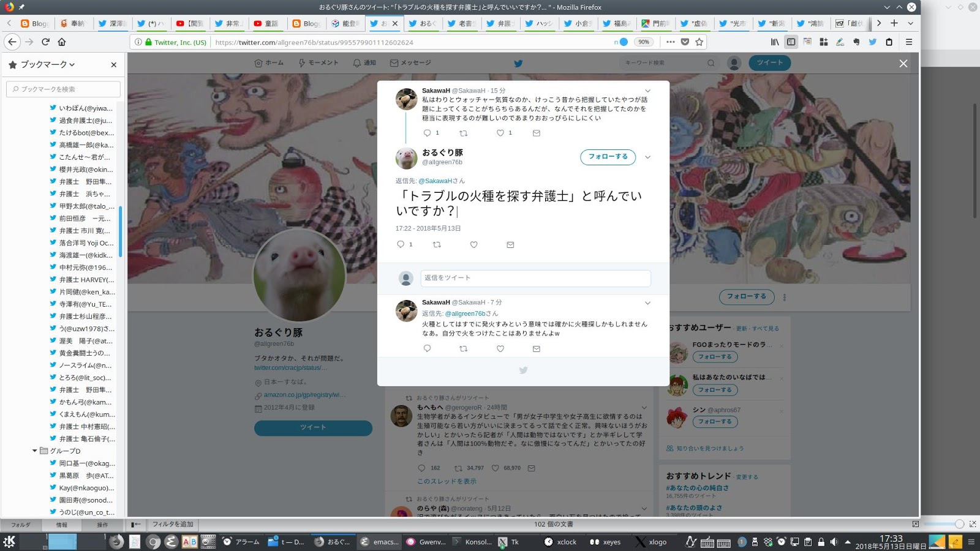Show the list of all tabs

(910, 23)
